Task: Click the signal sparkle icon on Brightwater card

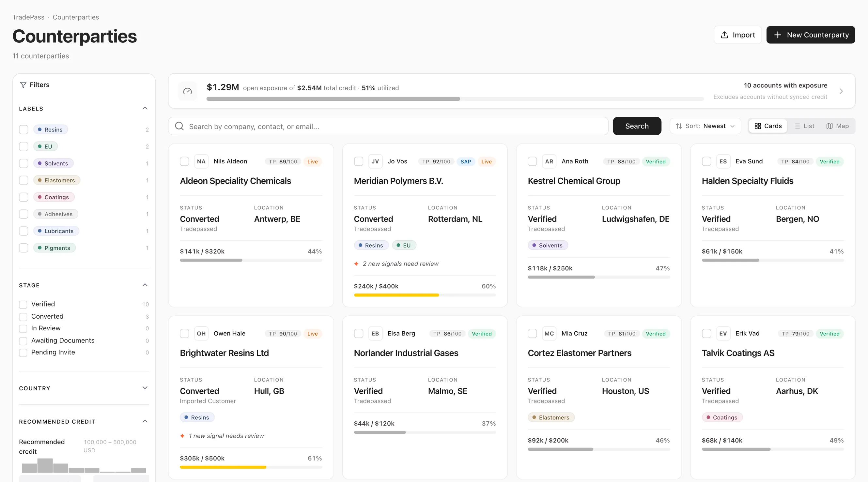Action: point(182,436)
